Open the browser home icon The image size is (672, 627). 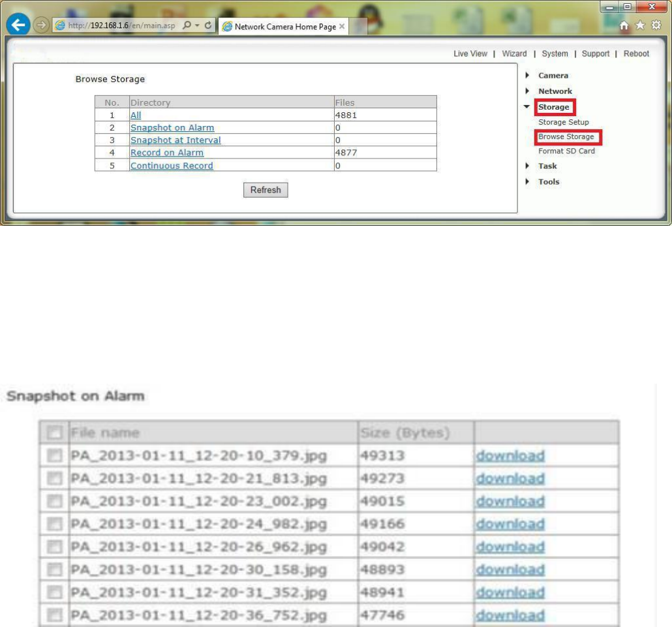pyautogui.click(x=624, y=25)
